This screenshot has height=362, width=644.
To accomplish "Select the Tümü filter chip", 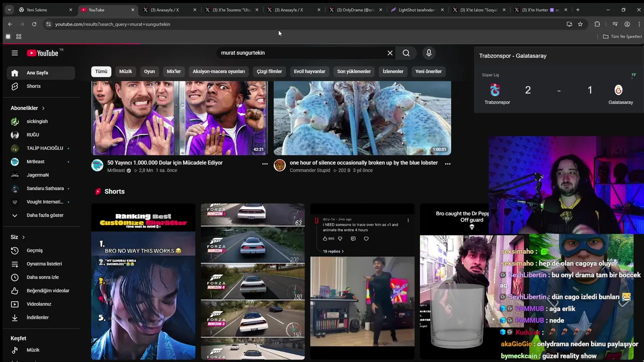I will pos(101,71).
